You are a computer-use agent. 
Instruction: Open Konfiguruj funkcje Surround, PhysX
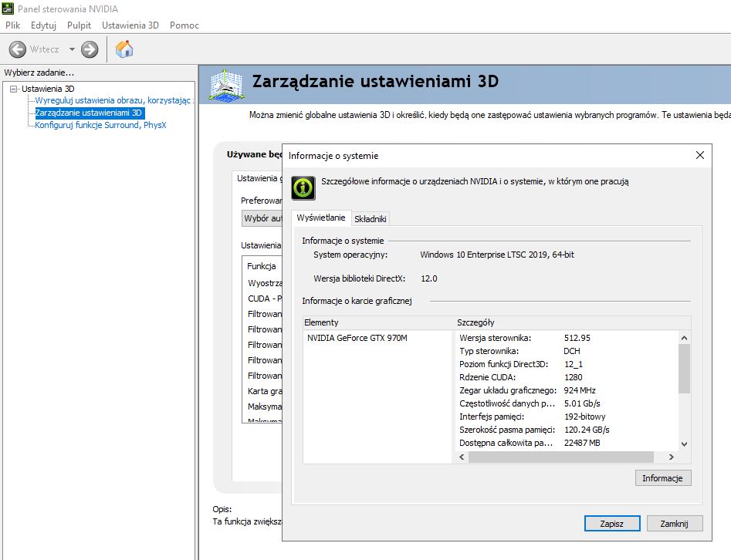click(x=100, y=125)
